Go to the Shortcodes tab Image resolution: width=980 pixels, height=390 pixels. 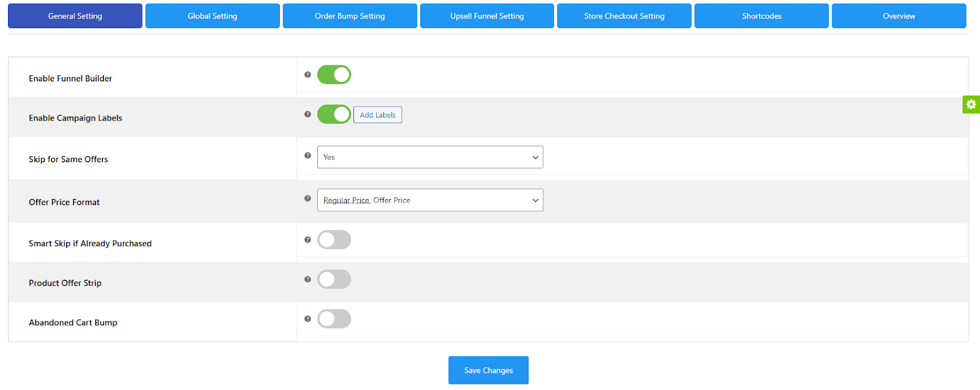pyautogui.click(x=761, y=16)
